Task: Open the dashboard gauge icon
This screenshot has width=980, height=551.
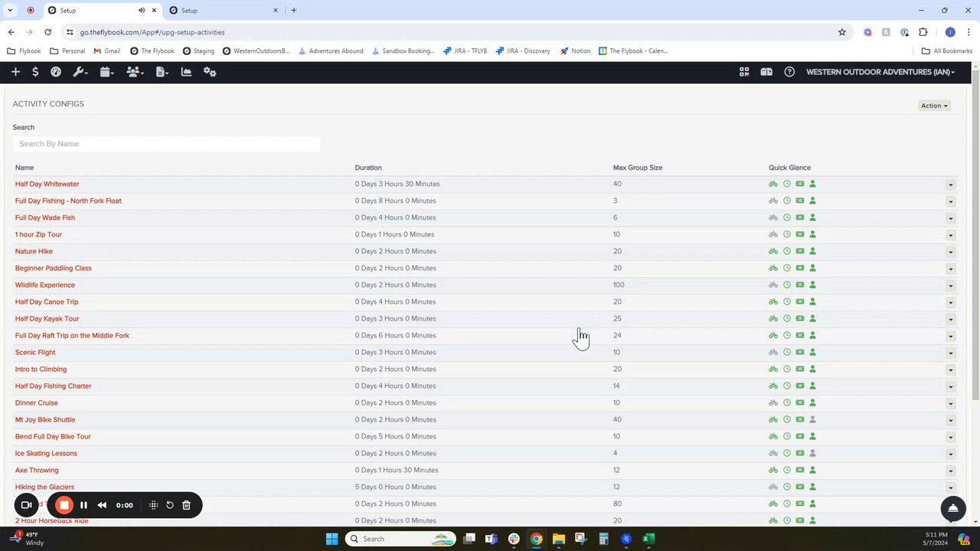Action: point(56,72)
